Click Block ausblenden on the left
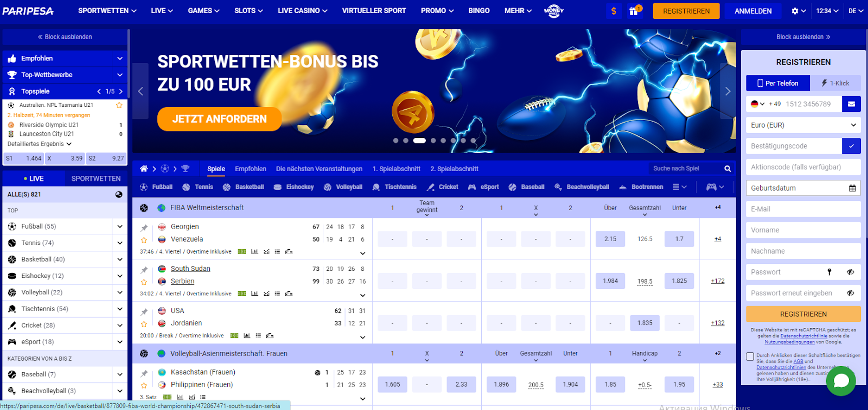Viewport: 868px width, 410px height. 65,37
